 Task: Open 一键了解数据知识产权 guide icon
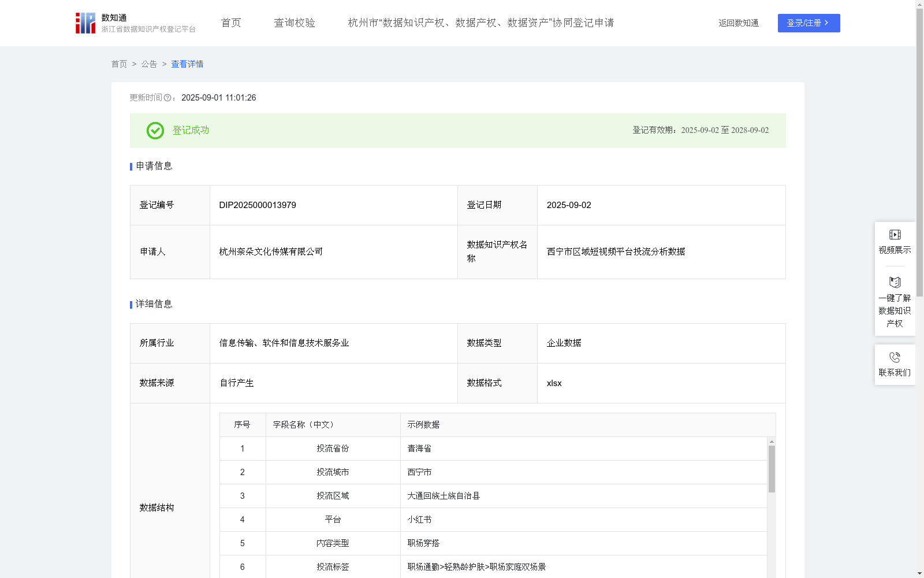point(895,283)
